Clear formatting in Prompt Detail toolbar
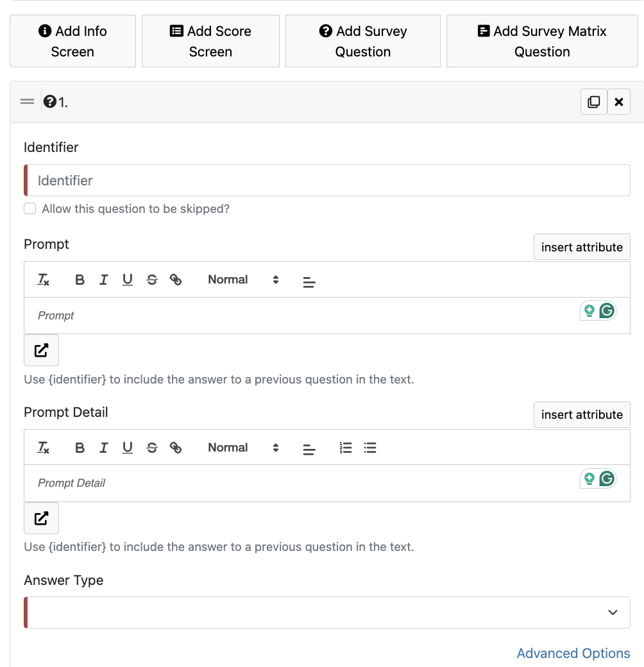 [44, 448]
